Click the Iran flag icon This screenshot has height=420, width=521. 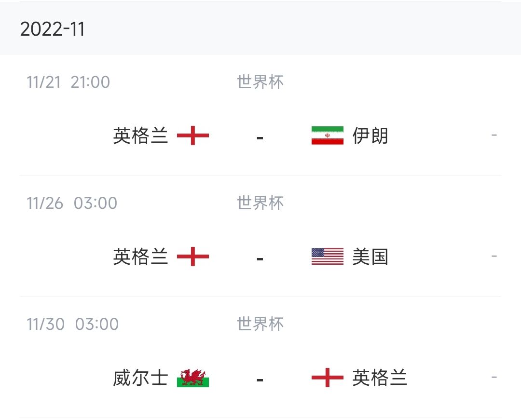coord(327,135)
